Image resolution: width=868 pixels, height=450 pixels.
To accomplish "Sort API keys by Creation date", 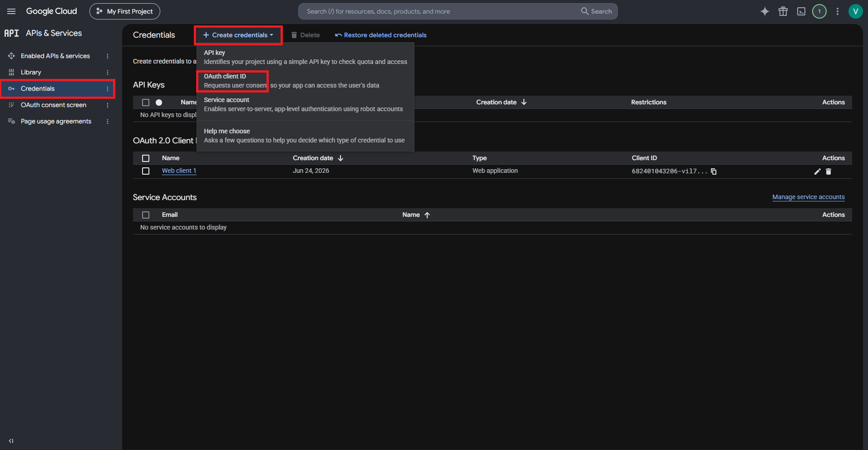I will tap(501, 102).
